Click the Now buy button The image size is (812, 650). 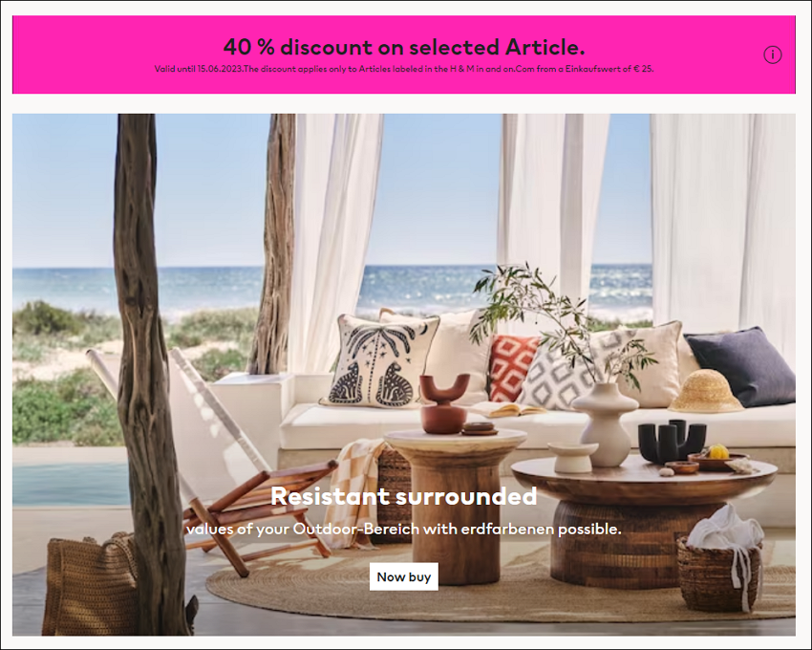403,576
